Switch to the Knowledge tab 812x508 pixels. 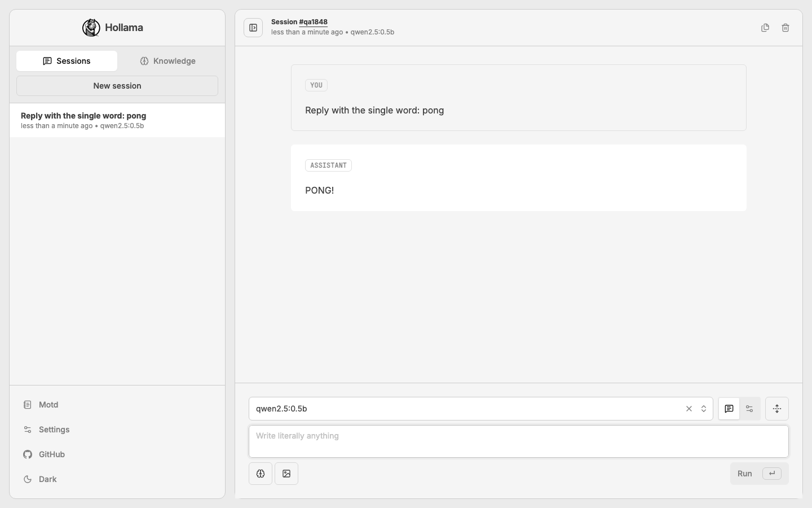coord(167,61)
